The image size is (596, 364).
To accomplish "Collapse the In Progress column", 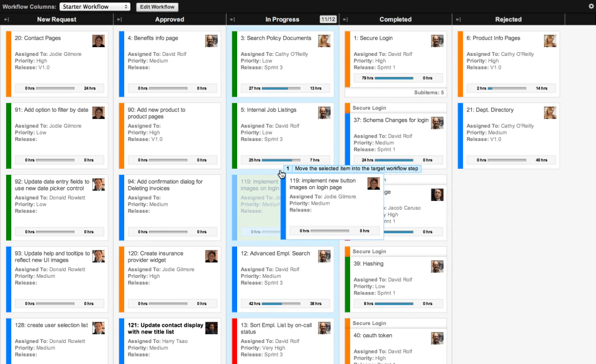I will (x=232, y=19).
